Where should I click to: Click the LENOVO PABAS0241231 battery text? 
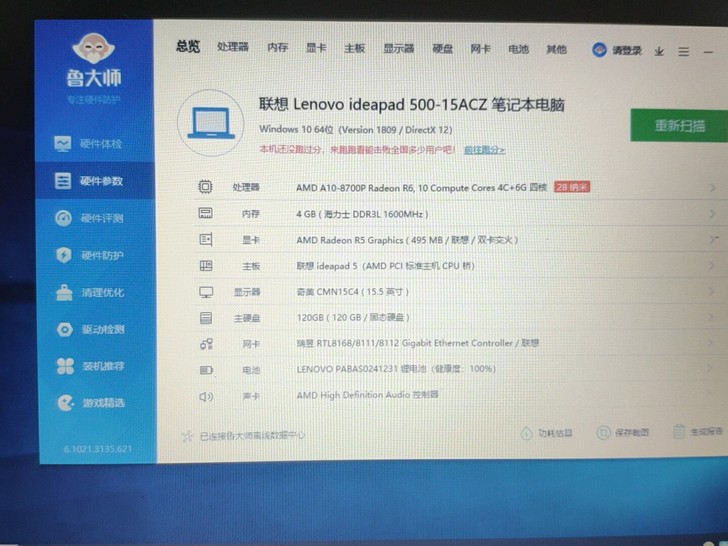pyautogui.click(x=396, y=369)
